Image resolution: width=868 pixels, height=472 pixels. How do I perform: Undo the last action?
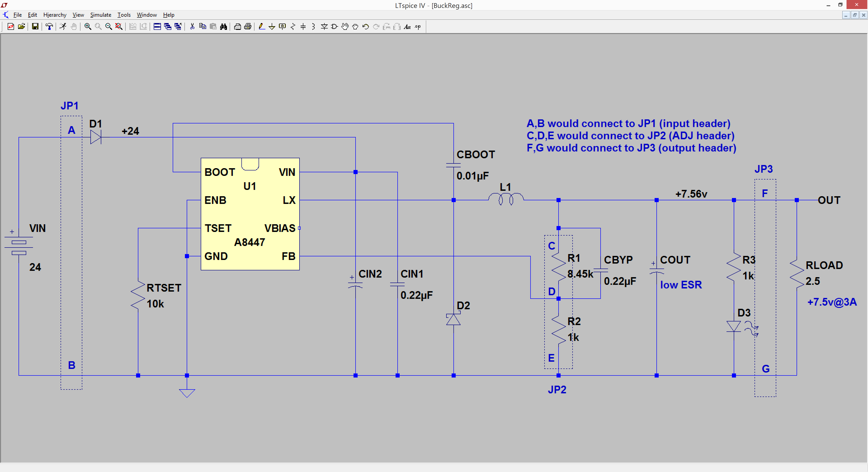(366, 27)
